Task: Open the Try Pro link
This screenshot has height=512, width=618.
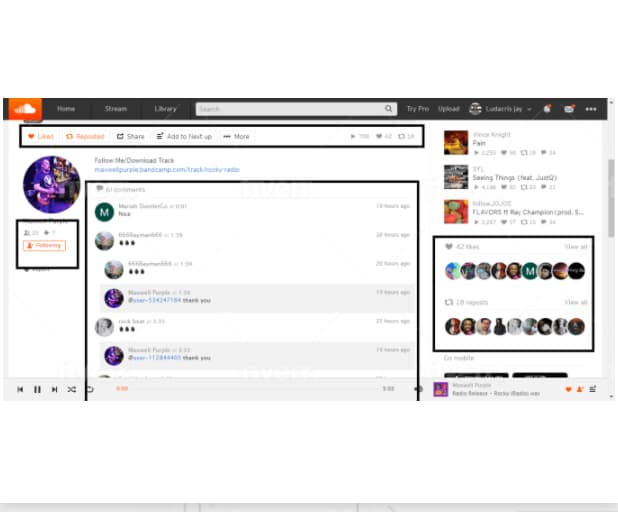Action: [x=417, y=109]
